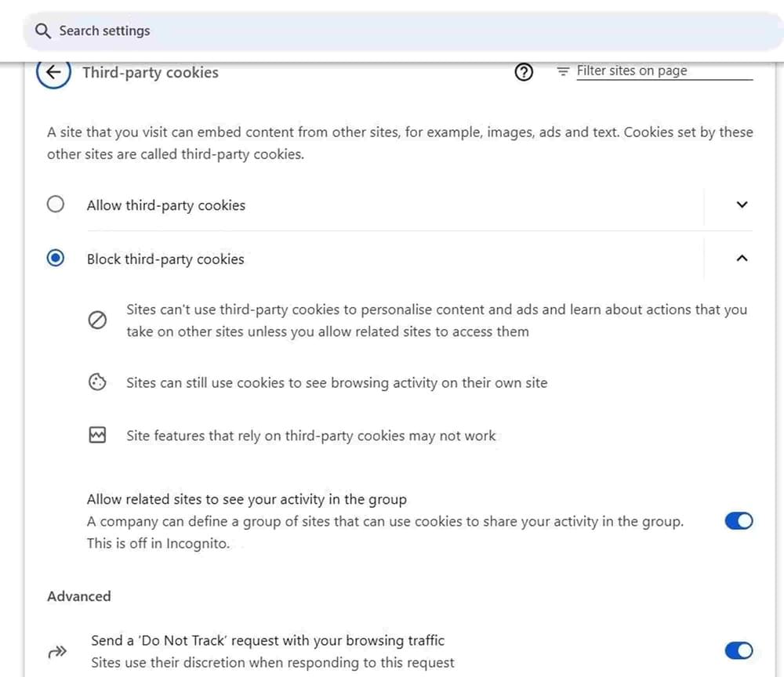Select the Allow third-party cookies radio button
The height and width of the screenshot is (677, 784).
pyautogui.click(x=56, y=205)
